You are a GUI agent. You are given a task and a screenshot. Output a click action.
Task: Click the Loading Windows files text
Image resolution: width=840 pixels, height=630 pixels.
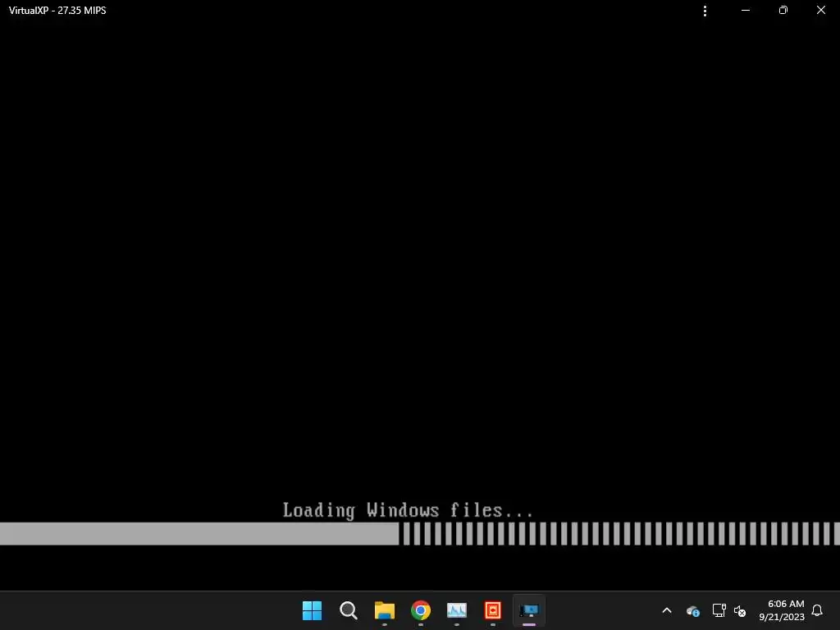click(x=408, y=510)
